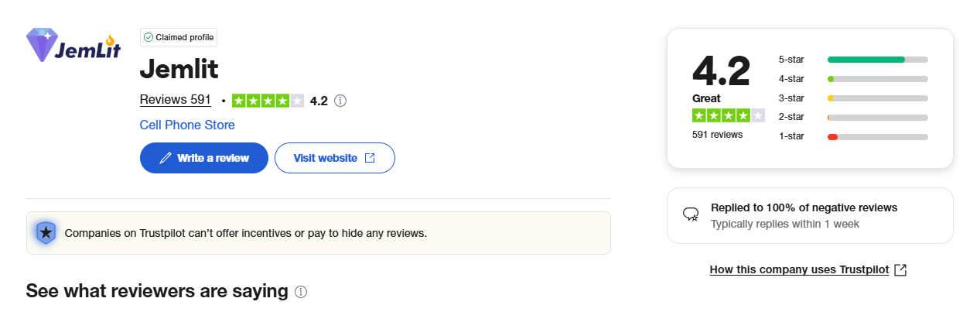Click the green star rating under Great
Viewport: 980px width, 312px height.
[x=728, y=115]
